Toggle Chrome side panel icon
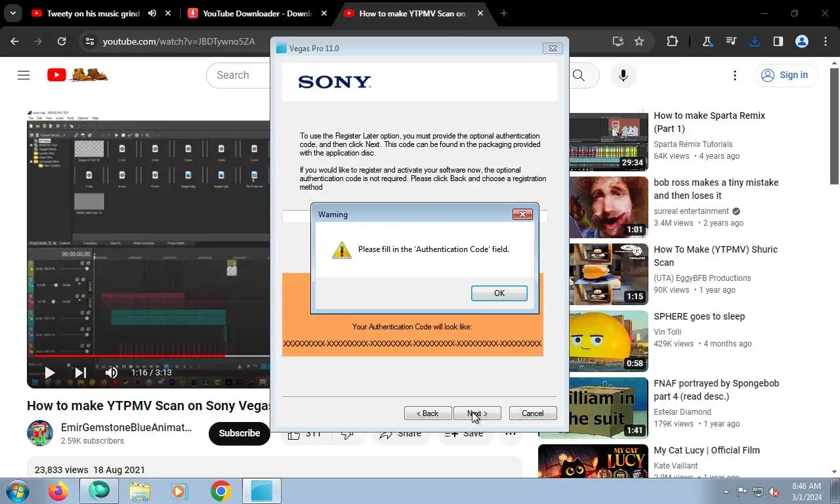Image resolution: width=840 pixels, height=504 pixels. (x=778, y=41)
